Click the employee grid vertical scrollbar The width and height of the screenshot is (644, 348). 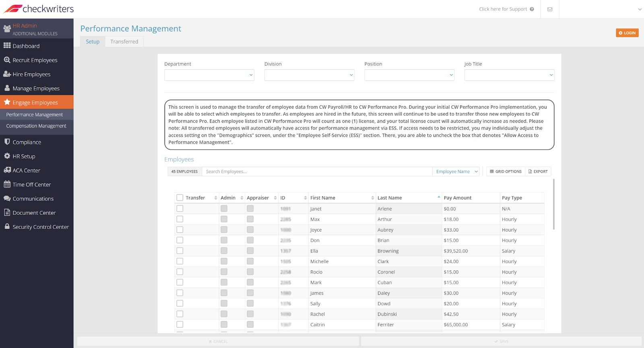coord(554,204)
